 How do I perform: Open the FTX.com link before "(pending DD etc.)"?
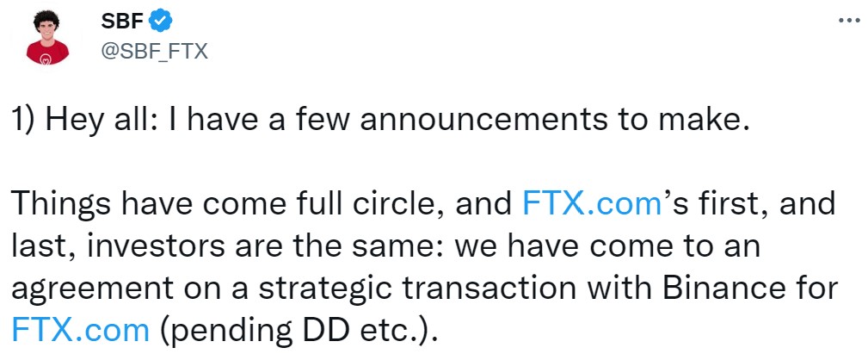click(x=82, y=328)
